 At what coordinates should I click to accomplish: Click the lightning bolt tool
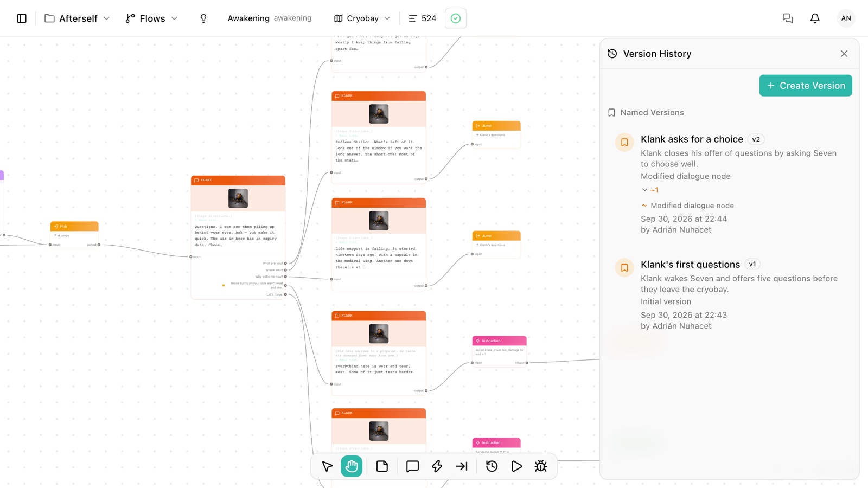[x=437, y=466]
